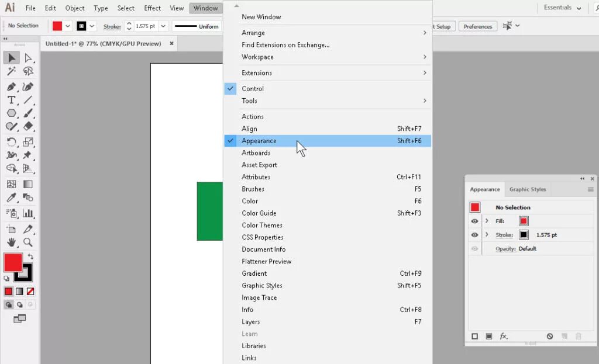Select the Slice tool
The width and height of the screenshot is (599, 364).
28,229
